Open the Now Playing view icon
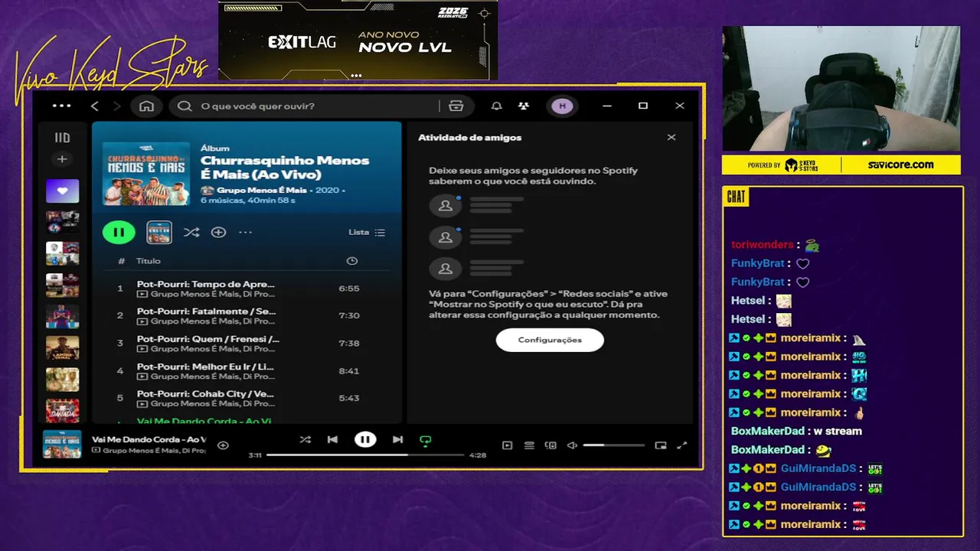Image resolution: width=980 pixels, height=551 pixels. point(507,445)
